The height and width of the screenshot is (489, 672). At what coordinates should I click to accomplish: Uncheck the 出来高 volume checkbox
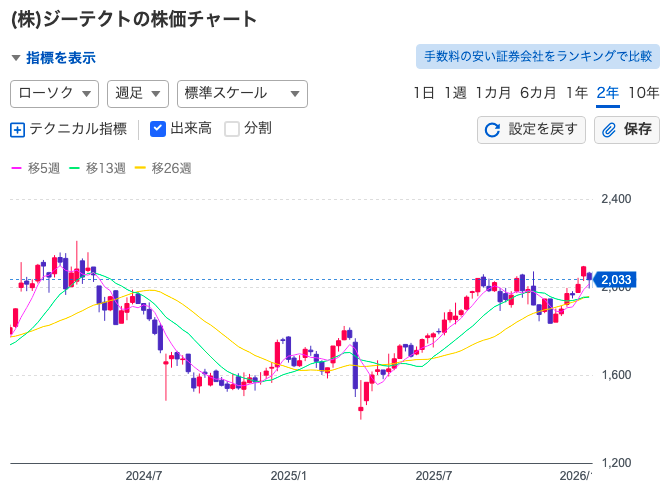pos(157,128)
